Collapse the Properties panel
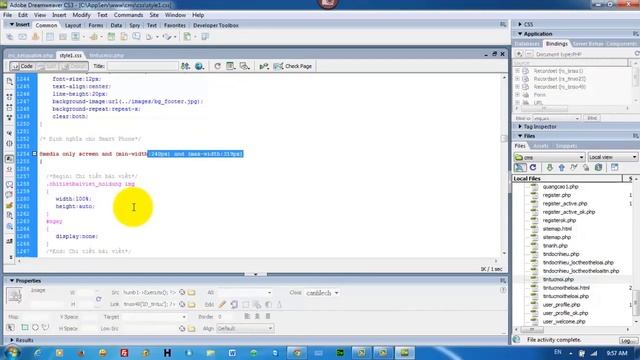The image size is (640, 360). point(12,281)
